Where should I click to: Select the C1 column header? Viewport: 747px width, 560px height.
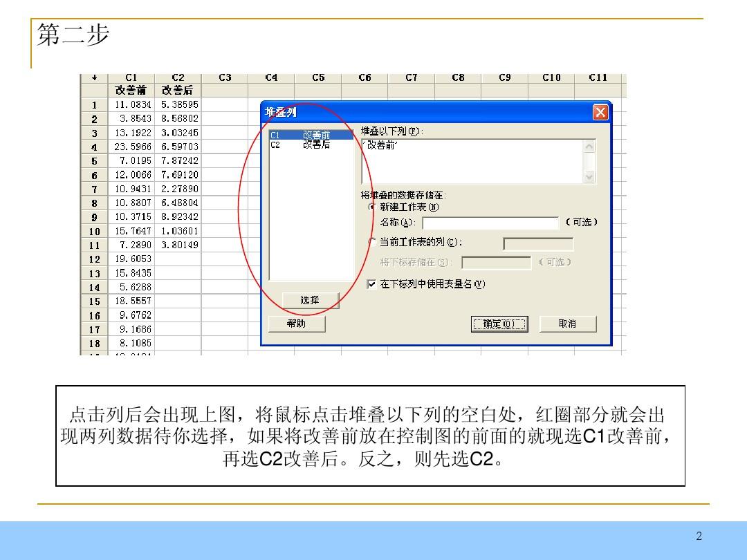coord(131,77)
